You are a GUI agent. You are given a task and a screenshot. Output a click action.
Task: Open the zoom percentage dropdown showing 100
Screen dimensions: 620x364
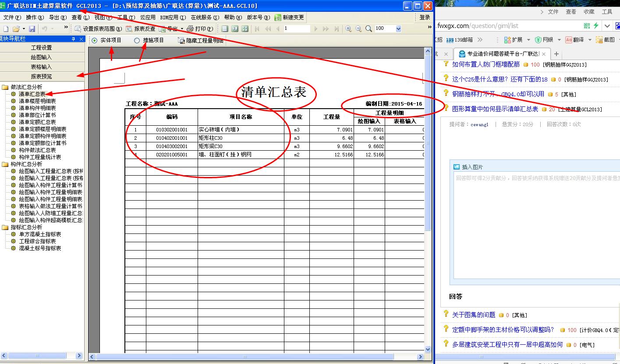(x=398, y=28)
